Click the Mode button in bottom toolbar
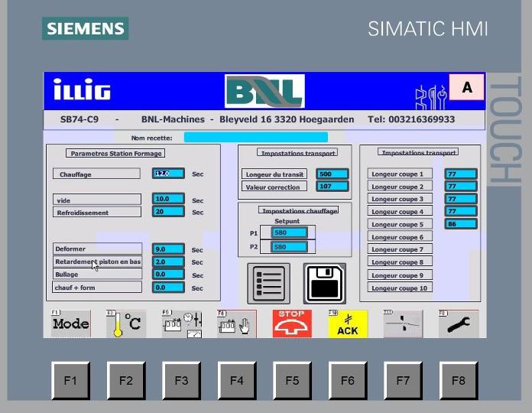This screenshot has height=413, width=532. tap(70, 324)
